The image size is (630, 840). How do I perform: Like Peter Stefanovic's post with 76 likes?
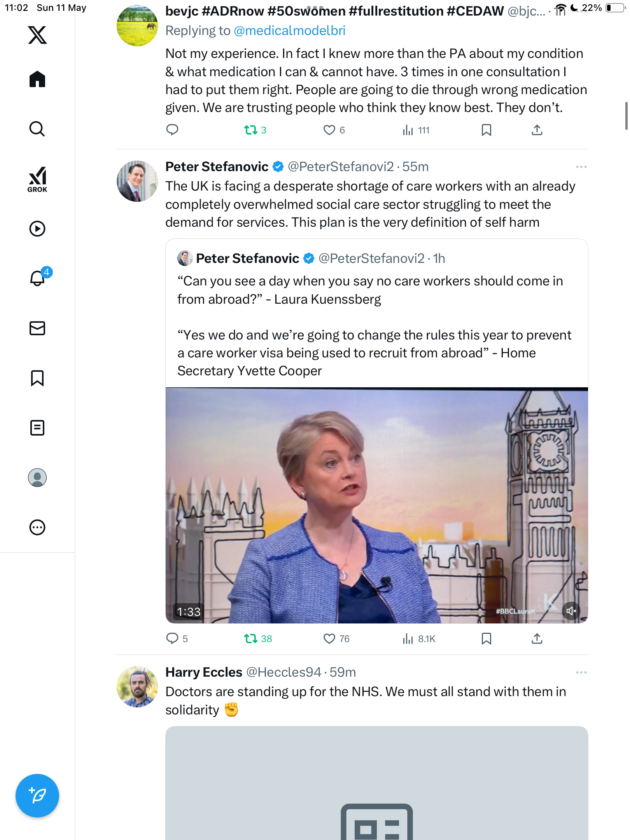click(x=336, y=639)
